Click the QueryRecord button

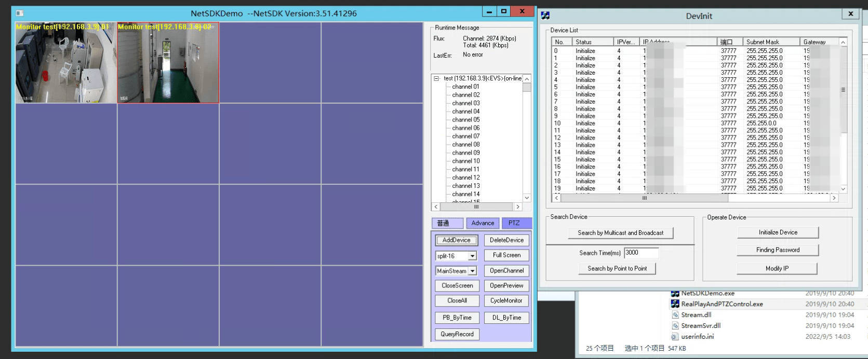pyautogui.click(x=457, y=334)
